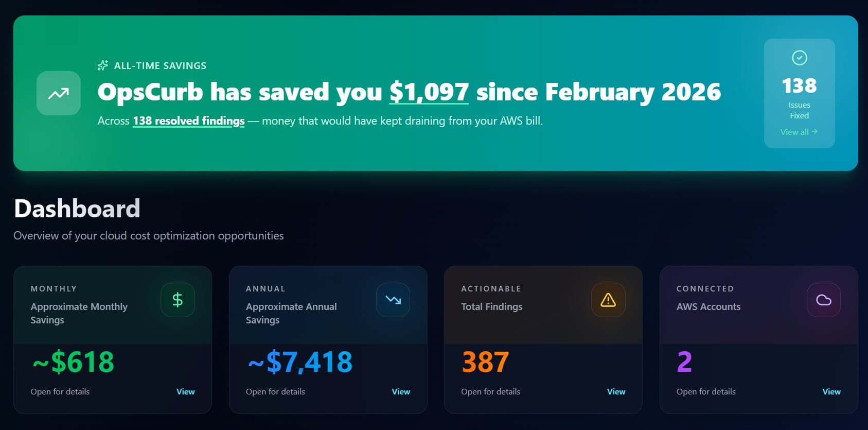This screenshot has height=430, width=868.
Task: Open details on the AWS Accounts card
Action: click(705, 391)
